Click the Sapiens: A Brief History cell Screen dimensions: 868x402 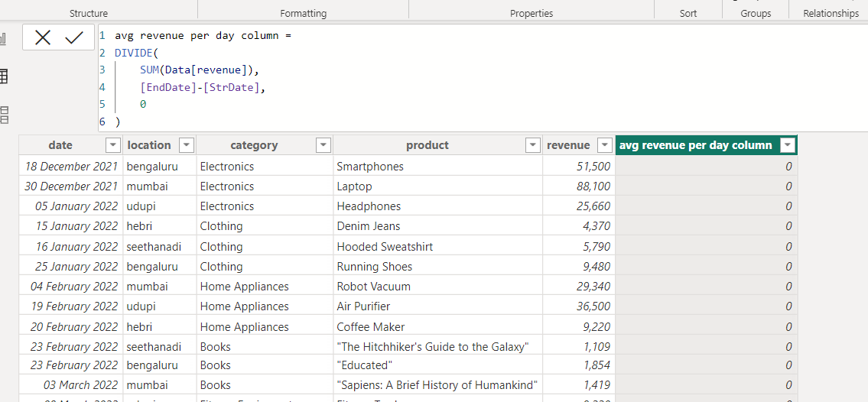438,385
